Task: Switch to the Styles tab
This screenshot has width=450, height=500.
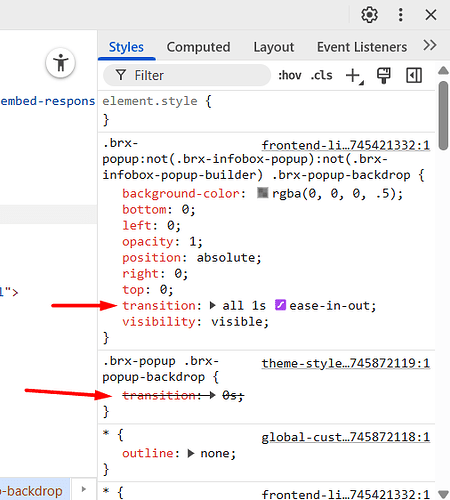Action: (x=126, y=47)
